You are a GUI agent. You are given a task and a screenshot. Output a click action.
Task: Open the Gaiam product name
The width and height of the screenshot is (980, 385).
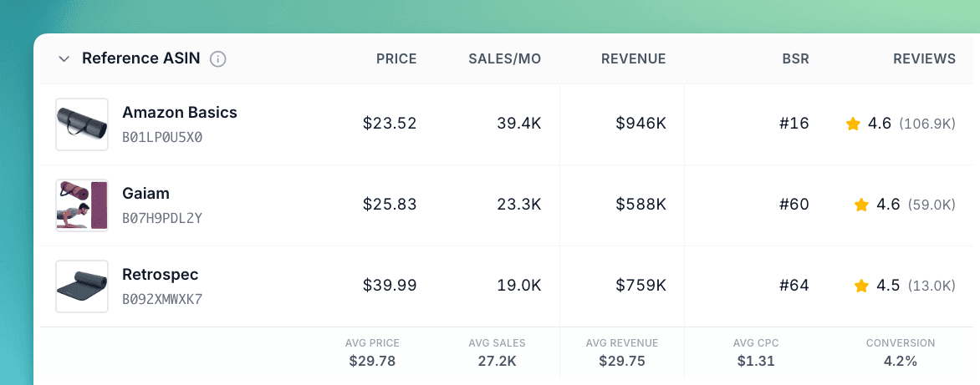(x=146, y=194)
